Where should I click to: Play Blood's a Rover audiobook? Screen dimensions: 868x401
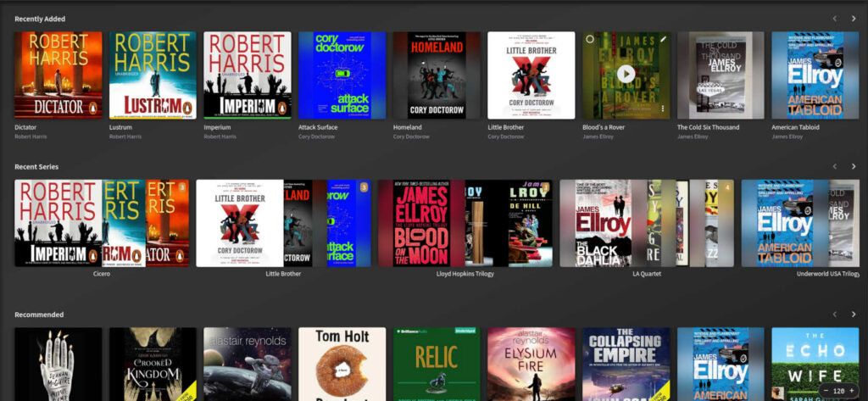click(626, 75)
